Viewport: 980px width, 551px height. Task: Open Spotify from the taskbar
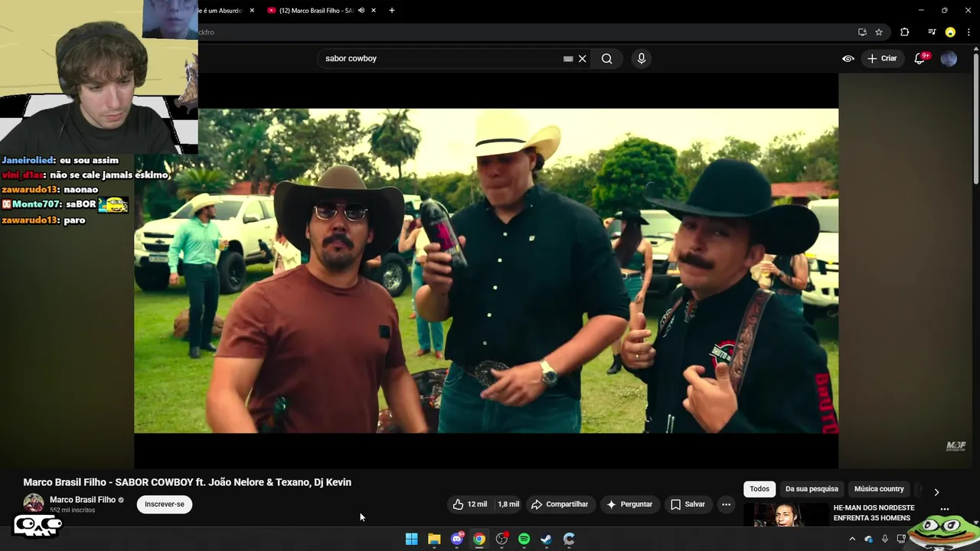(x=524, y=539)
